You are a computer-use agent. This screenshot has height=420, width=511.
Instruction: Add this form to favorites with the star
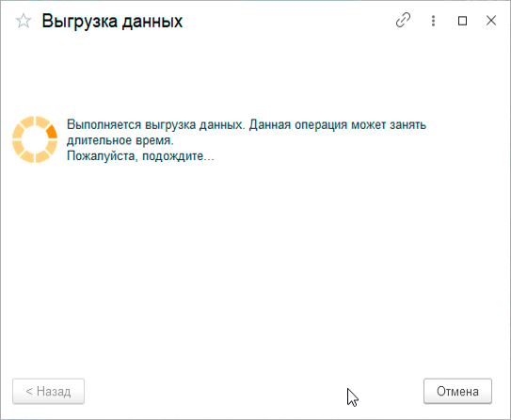[24, 22]
